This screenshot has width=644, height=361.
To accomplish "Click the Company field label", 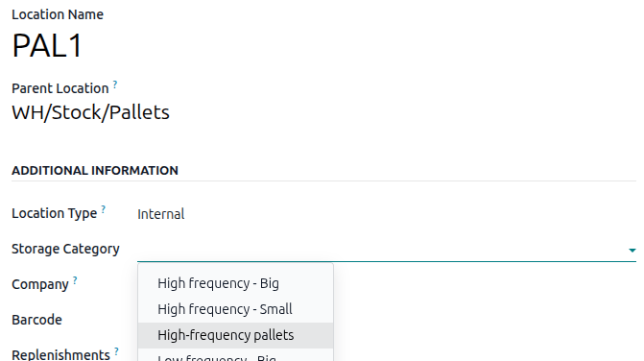I will 40,284.
